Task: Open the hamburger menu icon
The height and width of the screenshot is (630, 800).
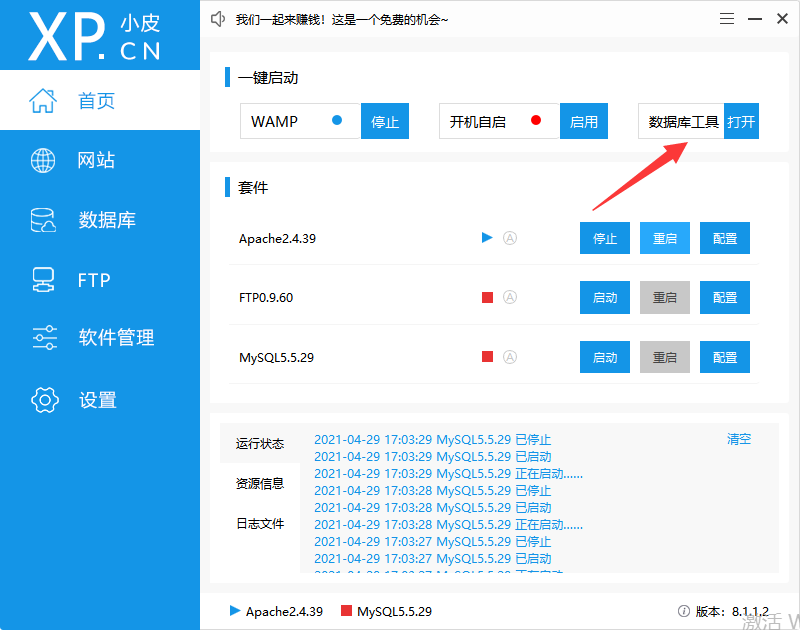Action: [727, 19]
